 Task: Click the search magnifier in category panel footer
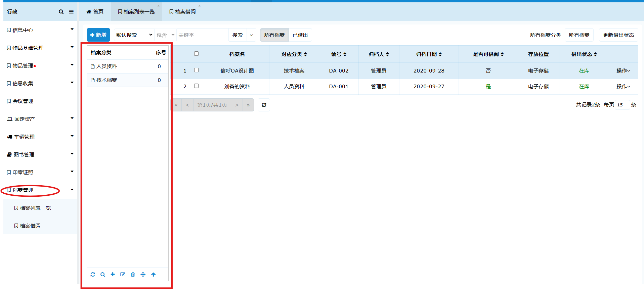click(x=103, y=275)
